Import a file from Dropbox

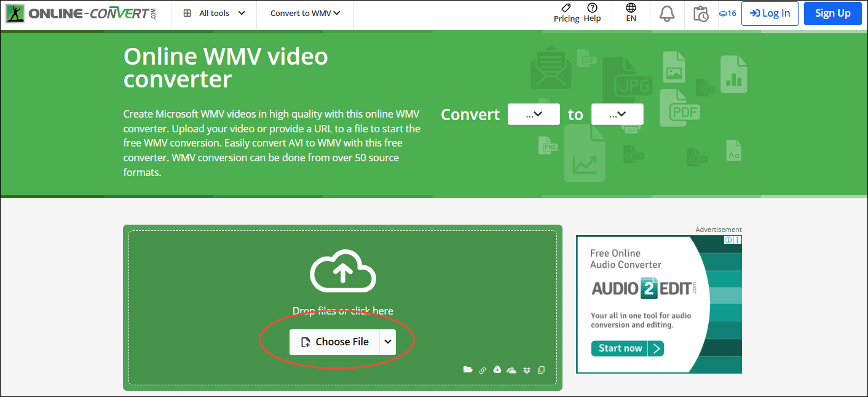tap(527, 369)
